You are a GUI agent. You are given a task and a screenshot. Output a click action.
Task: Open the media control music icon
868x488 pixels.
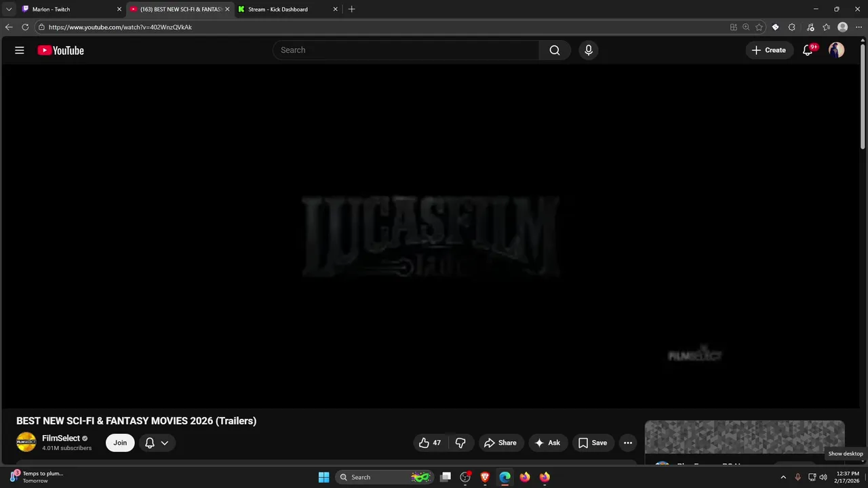(x=810, y=27)
